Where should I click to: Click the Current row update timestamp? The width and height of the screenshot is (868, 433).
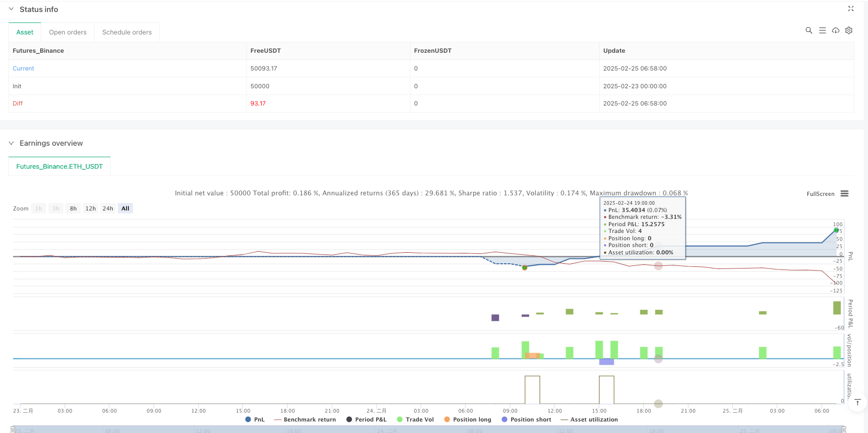point(635,68)
